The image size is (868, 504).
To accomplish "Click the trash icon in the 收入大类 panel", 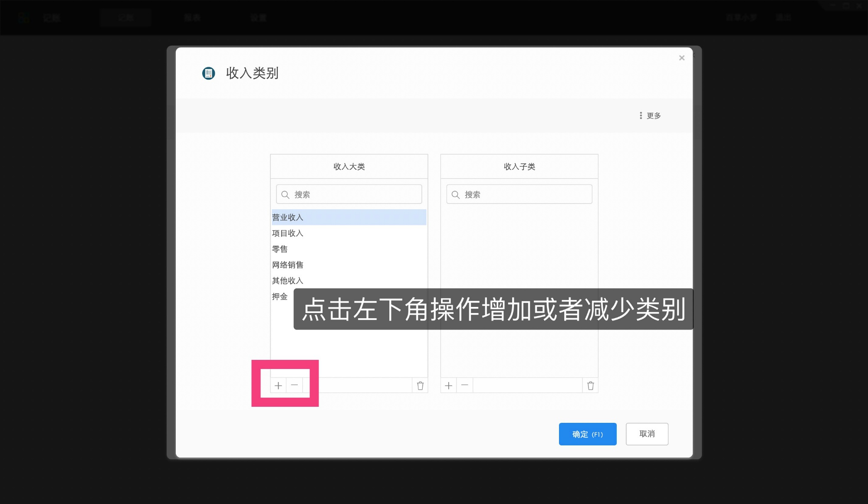I will click(420, 385).
